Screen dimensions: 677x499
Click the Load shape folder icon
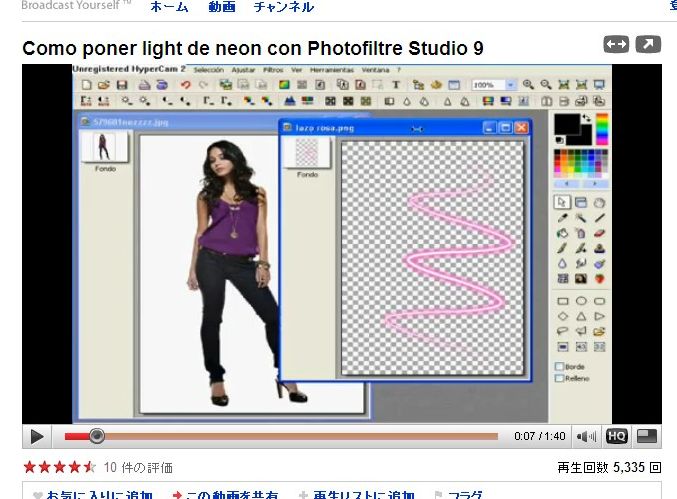599,332
